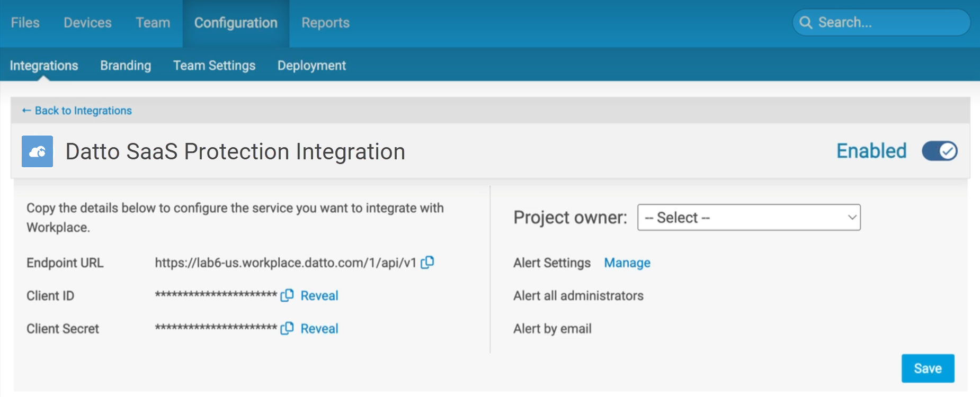Open the Deployment sub-tab

click(x=311, y=66)
